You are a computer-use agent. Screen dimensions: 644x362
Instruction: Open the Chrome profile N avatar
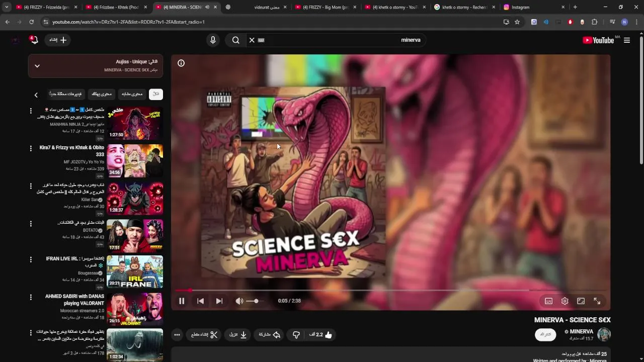(624, 22)
